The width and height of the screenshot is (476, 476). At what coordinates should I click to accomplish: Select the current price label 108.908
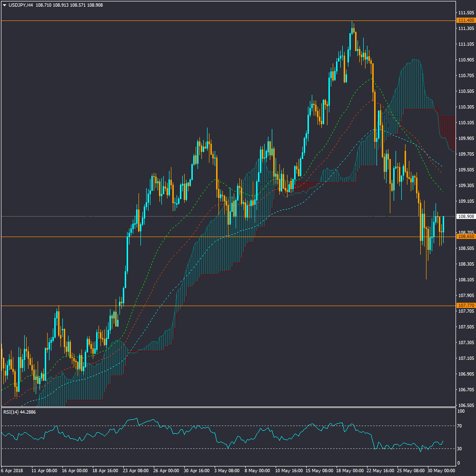(465, 216)
